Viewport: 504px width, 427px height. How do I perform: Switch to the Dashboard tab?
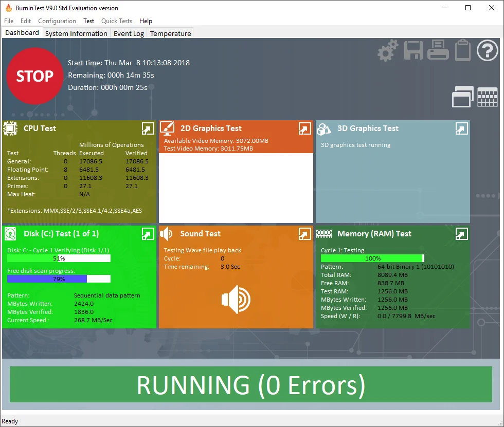[22, 33]
